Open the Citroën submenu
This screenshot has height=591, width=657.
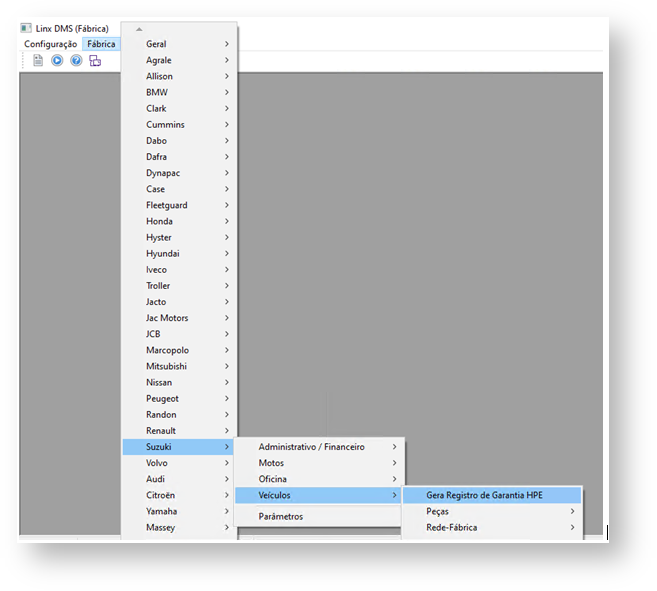click(179, 495)
